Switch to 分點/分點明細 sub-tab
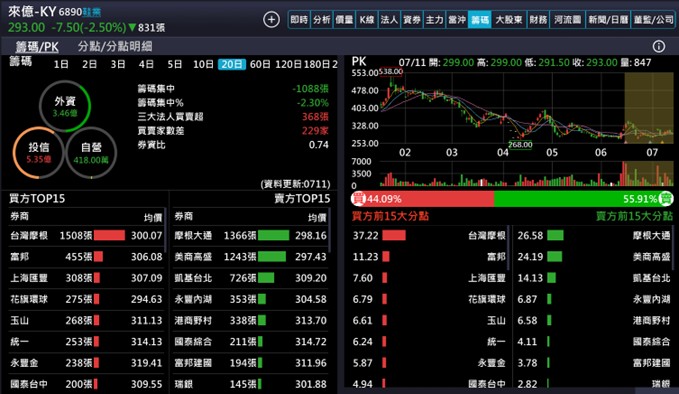Screen dimensions: 679x394 click(x=115, y=46)
